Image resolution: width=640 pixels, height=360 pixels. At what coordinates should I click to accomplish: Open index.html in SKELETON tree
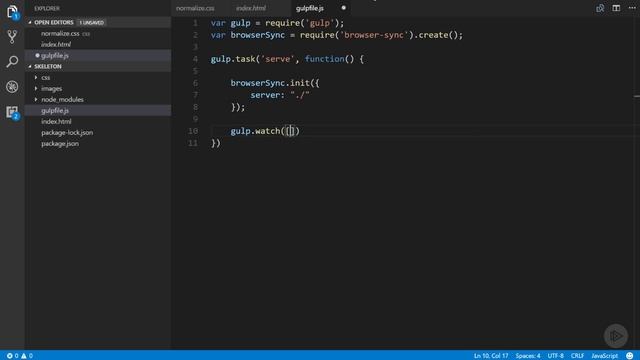coord(98,122)
